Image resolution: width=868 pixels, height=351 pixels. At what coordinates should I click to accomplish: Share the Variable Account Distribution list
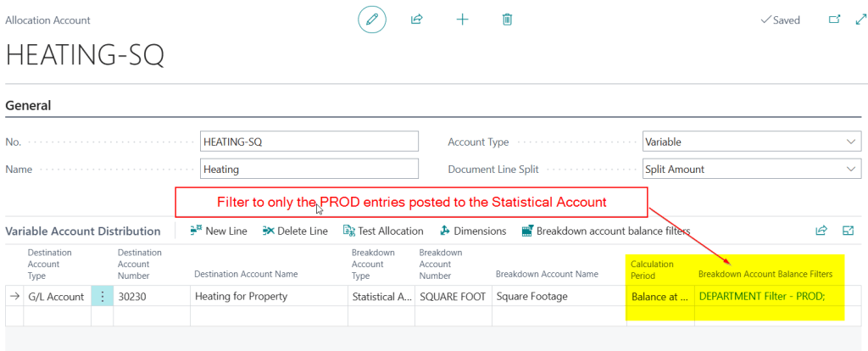point(821,231)
